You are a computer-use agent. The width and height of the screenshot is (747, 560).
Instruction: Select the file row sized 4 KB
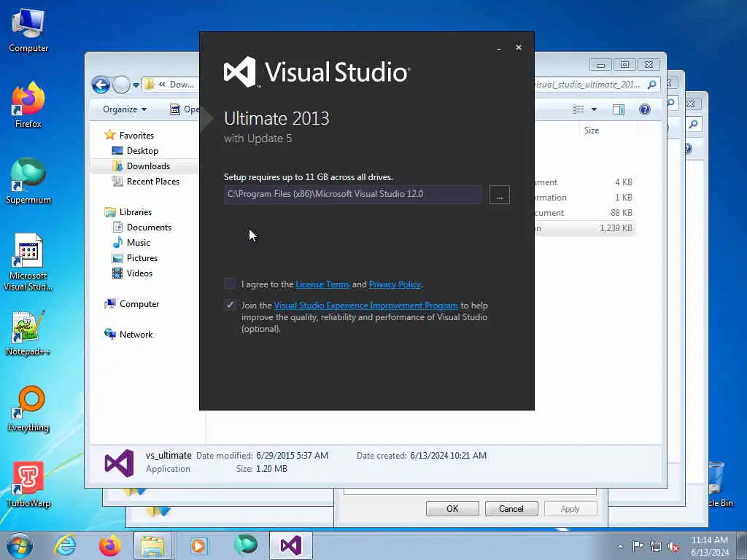[584, 182]
